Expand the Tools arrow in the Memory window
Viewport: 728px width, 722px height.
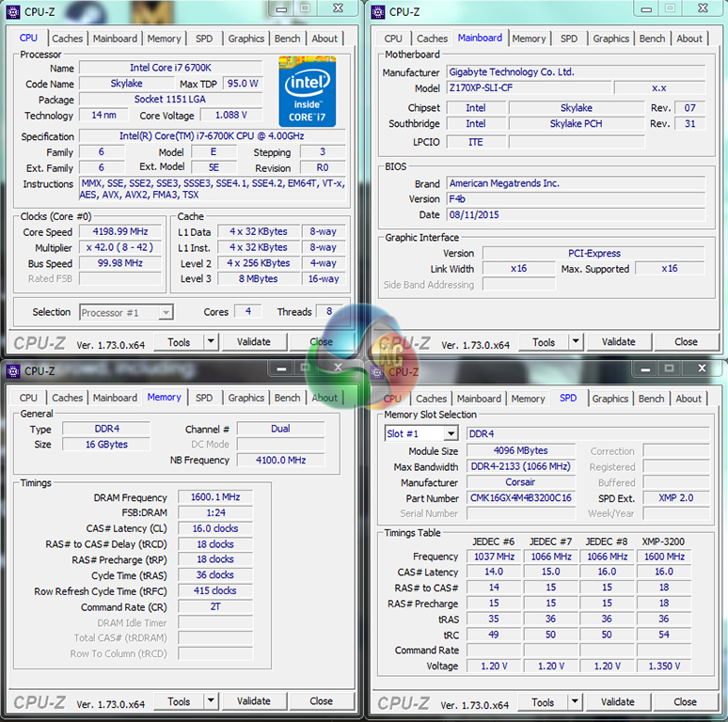[211, 701]
